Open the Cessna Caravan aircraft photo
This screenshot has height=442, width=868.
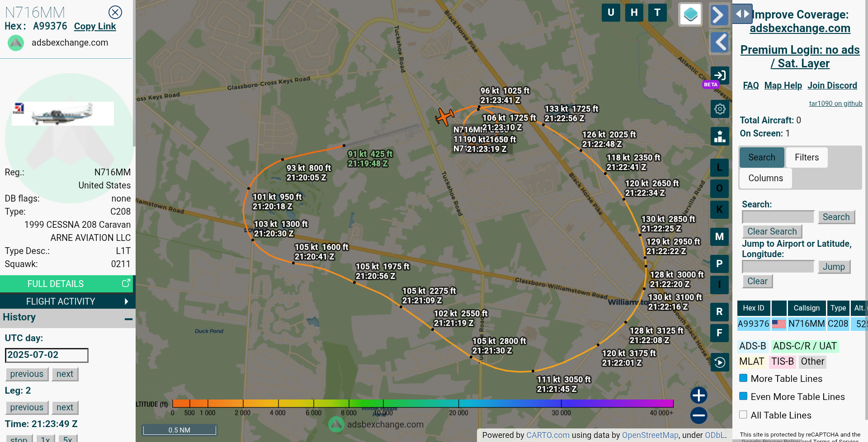point(63,113)
